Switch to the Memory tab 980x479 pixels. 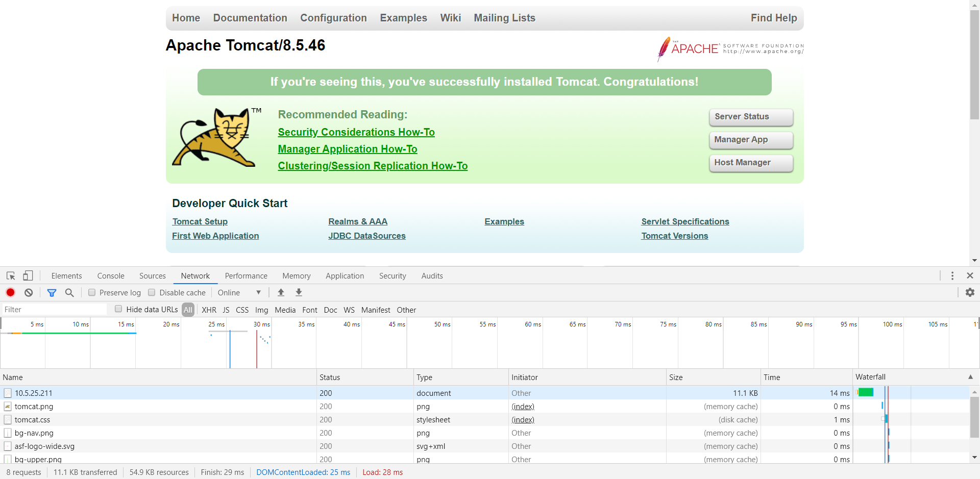pyautogui.click(x=297, y=276)
